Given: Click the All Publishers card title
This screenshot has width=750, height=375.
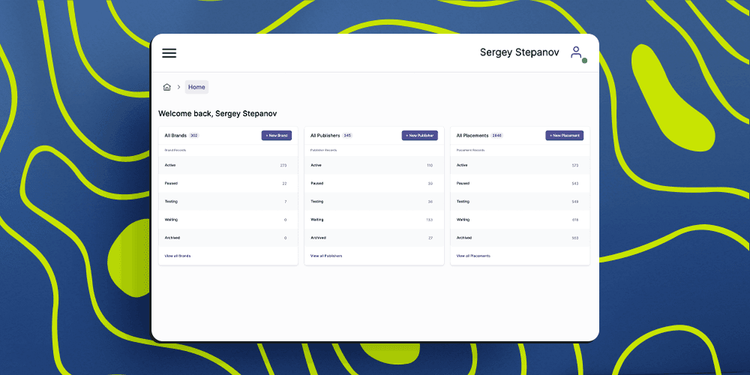Looking at the screenshot, I should click(325, 136).
